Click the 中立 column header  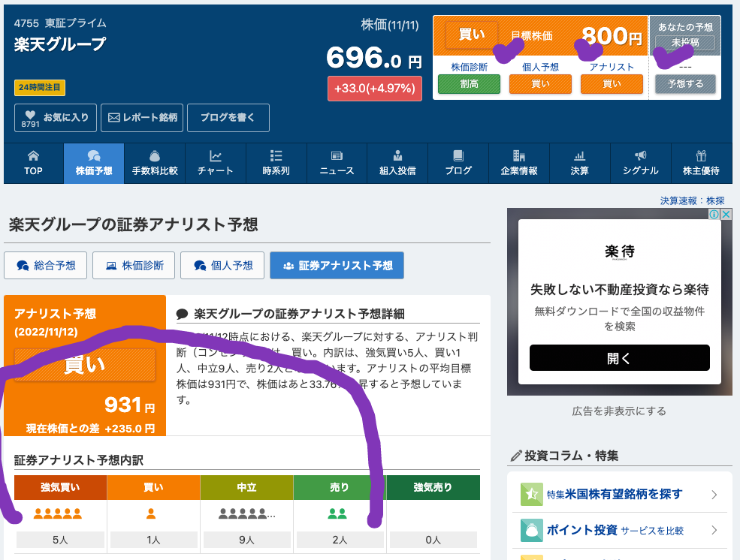[x=246, y=487]
